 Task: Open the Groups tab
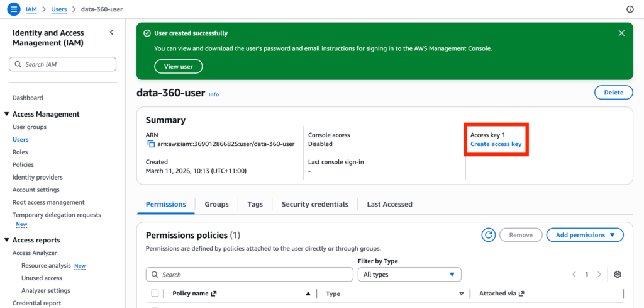click(x=216, y=204)
